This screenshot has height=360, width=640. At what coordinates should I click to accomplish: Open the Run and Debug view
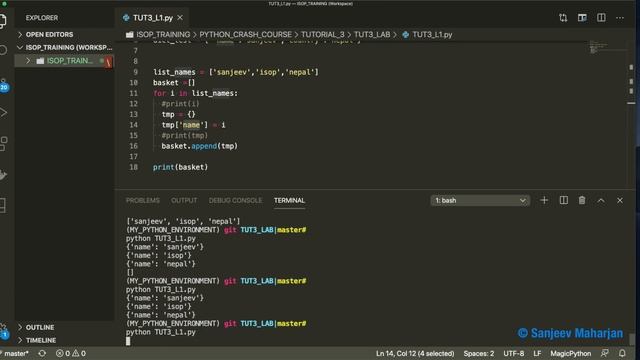coord(3,112)
